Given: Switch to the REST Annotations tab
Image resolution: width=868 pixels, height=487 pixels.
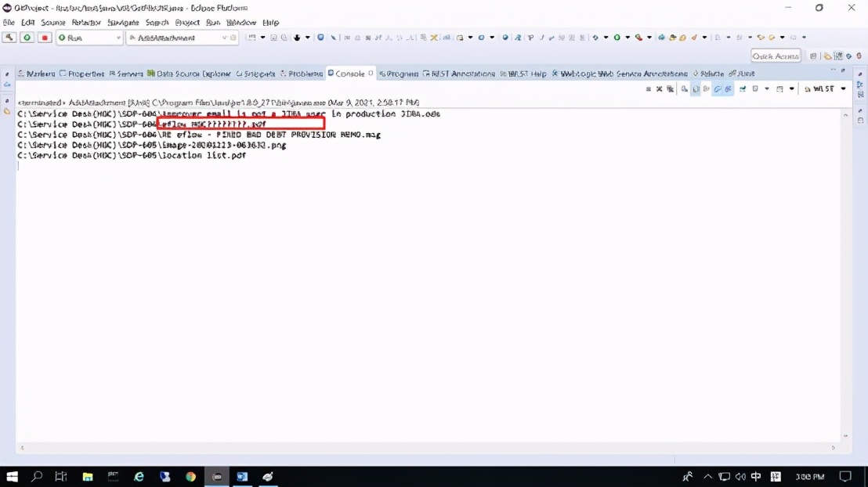Looking at the screenshot, I should click(x=459, y=74).
